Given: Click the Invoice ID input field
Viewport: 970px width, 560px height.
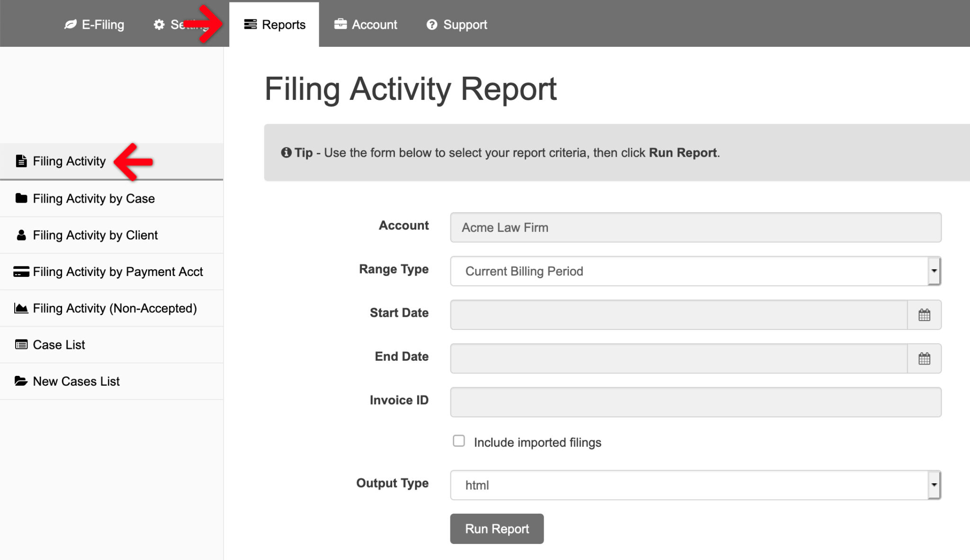Looking at the screenshot, I should [696, 400].
